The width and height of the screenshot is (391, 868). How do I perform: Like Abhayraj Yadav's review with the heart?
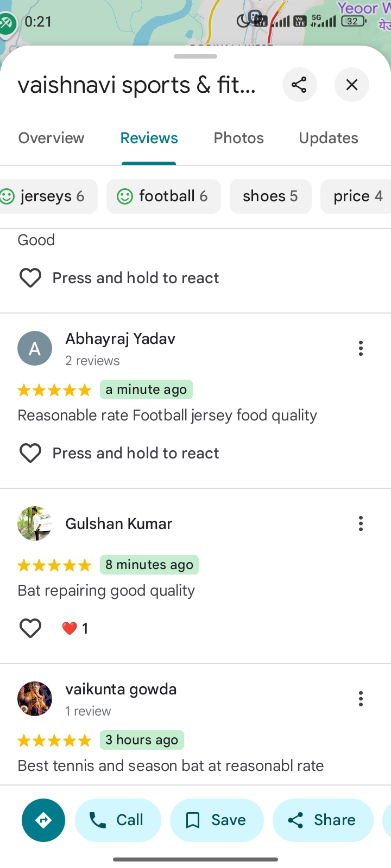(x=30, y=453)
